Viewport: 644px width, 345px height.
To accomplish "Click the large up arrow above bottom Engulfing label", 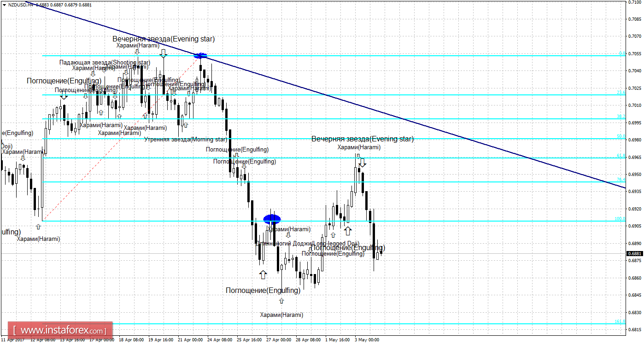I will (263, 275).
